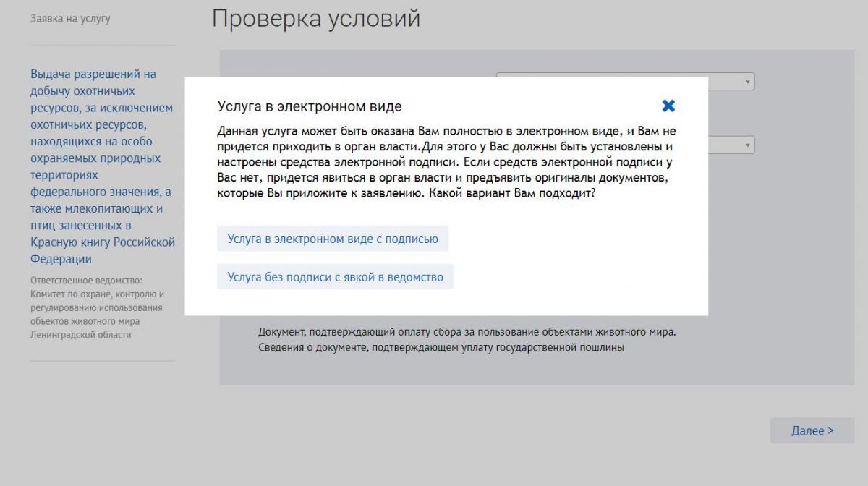Expand the upper dropdown arrow behind the dialog
The width and height of the screenshot is (868, 486).
tap(746, 82)
